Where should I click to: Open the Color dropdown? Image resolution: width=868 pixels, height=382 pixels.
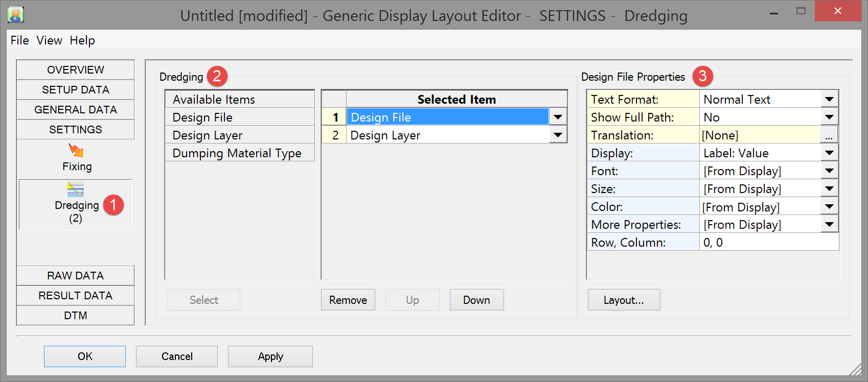[x=829, y=207]
